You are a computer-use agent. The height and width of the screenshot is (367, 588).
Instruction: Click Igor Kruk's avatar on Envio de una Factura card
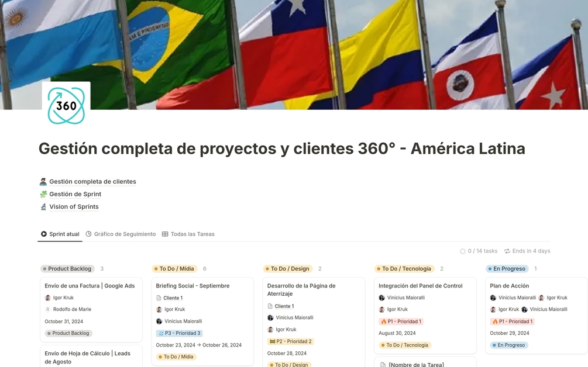(x=48, y=297)
